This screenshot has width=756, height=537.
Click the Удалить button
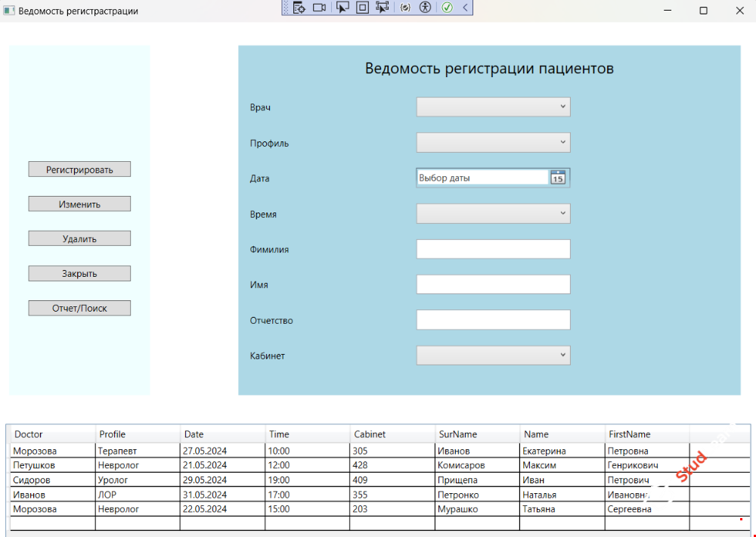[x=79, y=239]
